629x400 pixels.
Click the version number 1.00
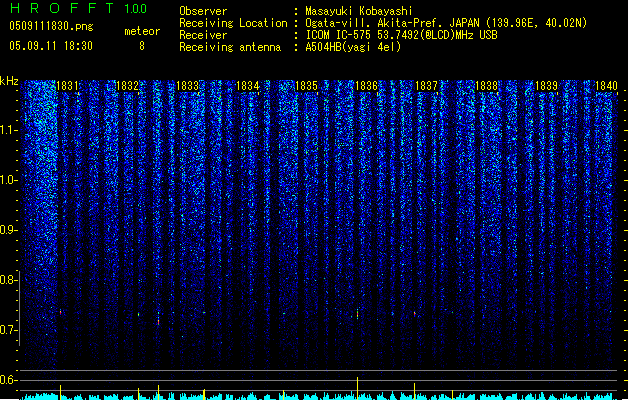[136, 9]
